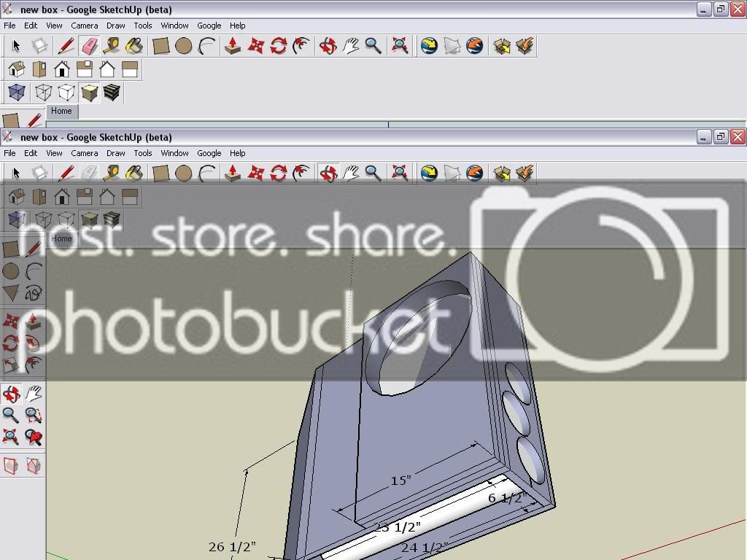Select Push/Pull tool in lower window side toolbar

[x=34, y=321]
